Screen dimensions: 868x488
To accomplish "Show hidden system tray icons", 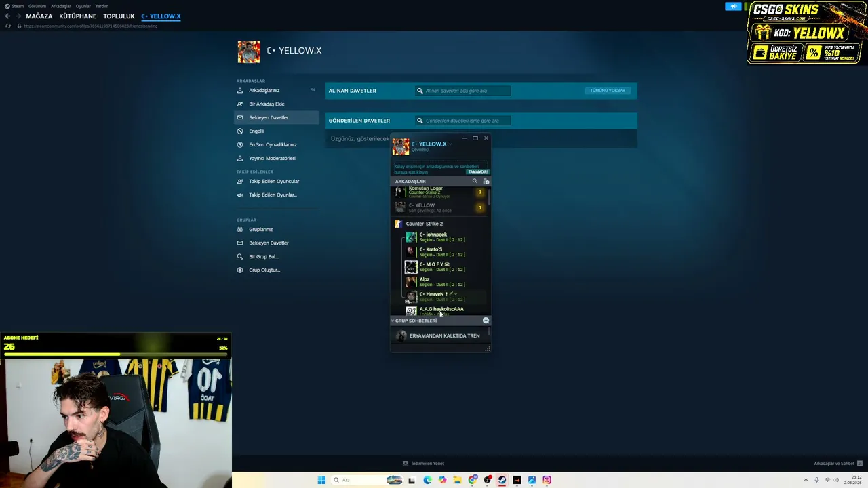I will (806, 480).
